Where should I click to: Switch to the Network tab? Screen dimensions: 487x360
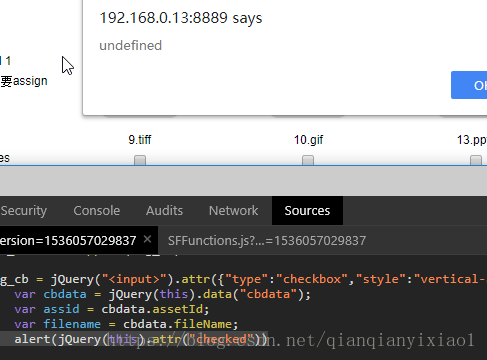pos(233,211)
